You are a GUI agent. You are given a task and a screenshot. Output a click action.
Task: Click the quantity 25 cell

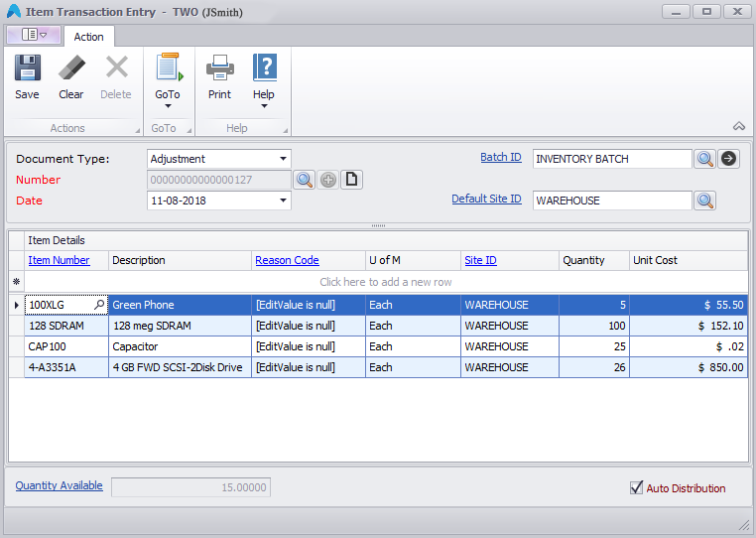[x=594, y=346]
